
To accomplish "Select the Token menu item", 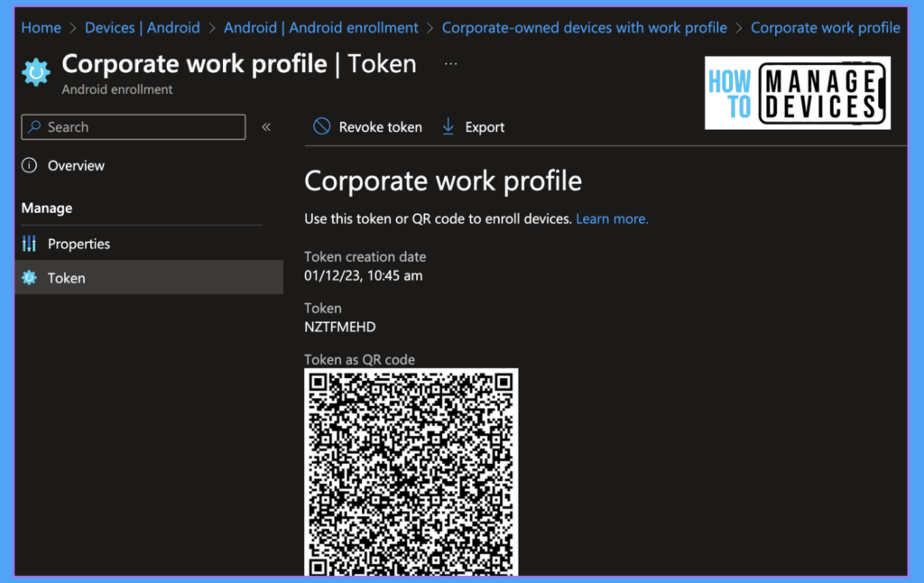I will [x=149, y=278].
